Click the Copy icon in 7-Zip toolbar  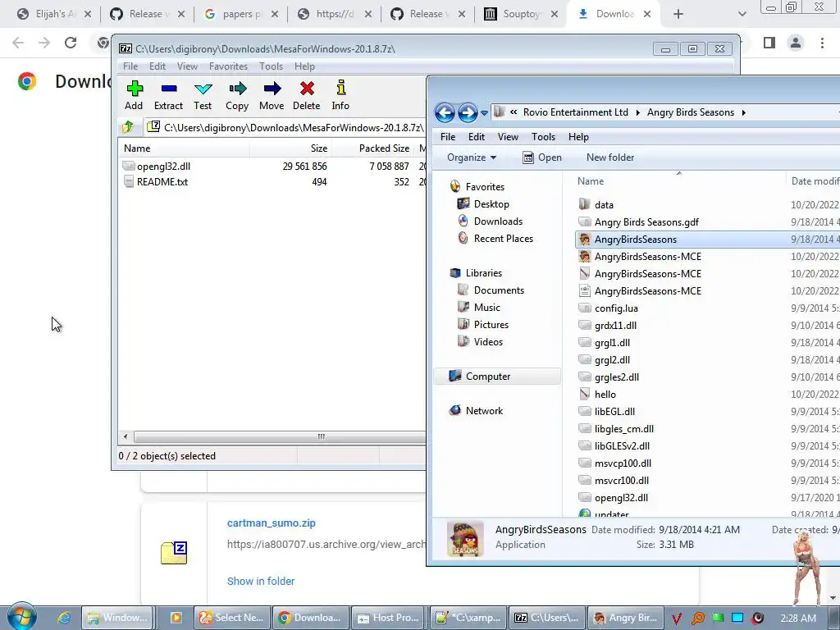point(237,89)
